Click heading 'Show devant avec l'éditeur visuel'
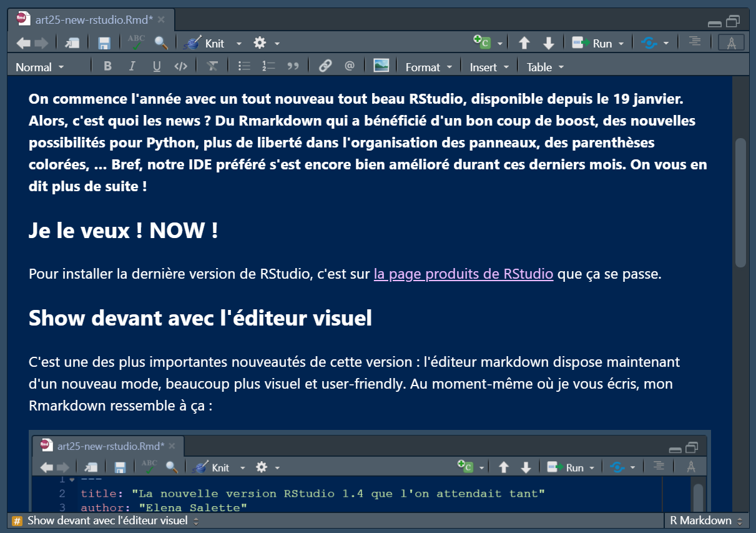The width and height of the screenshot is (756, 533). pyautogui.click(x=200, y=318)
